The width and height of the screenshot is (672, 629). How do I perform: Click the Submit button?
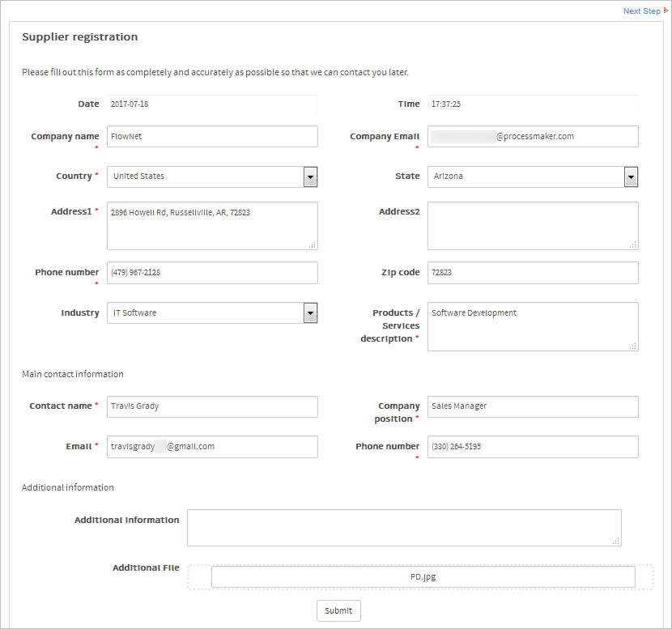point(338,610)
